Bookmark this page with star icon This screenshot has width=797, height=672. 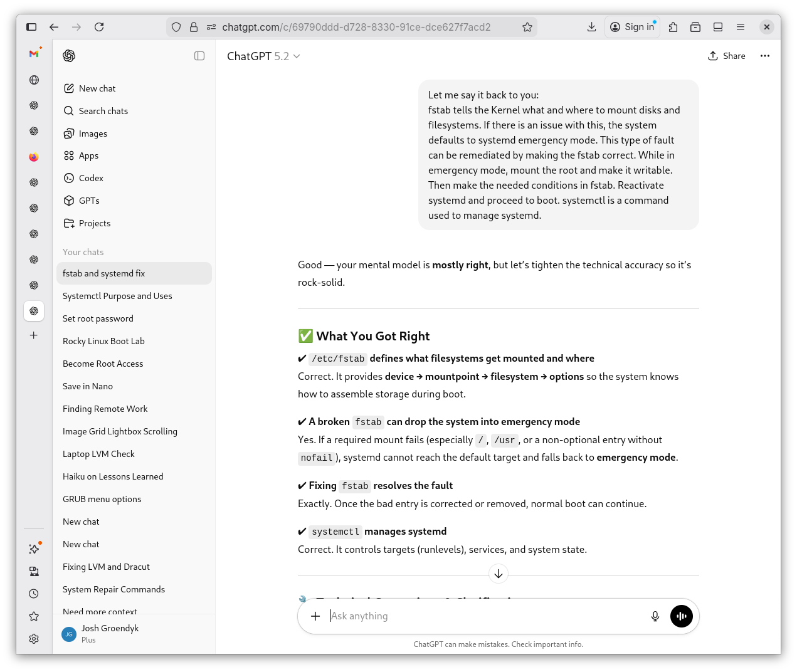pyautogui.click(x=527, y=27)
